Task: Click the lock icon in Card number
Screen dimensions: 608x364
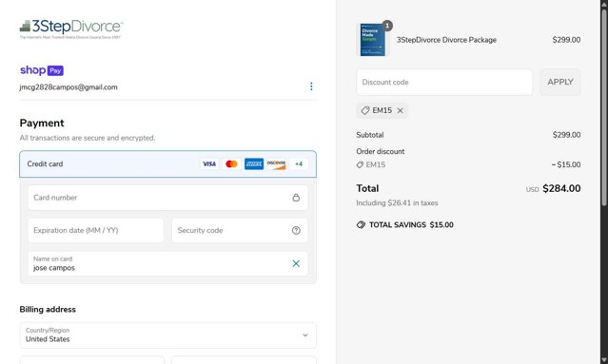Action: 296,198
